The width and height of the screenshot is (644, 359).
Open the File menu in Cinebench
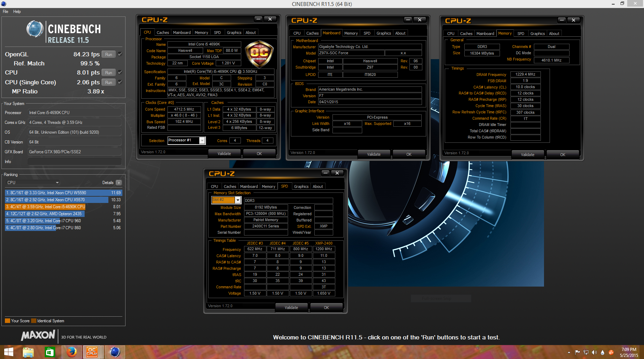pos(6,12)
